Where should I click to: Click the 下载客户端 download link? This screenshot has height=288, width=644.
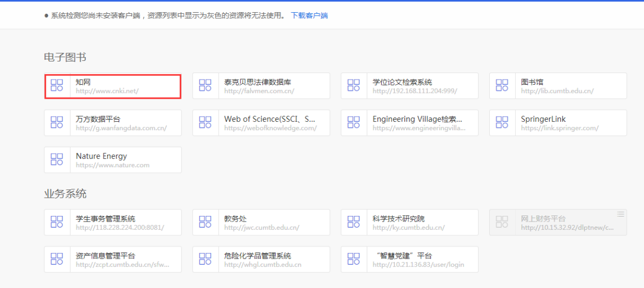pos(309,16)
